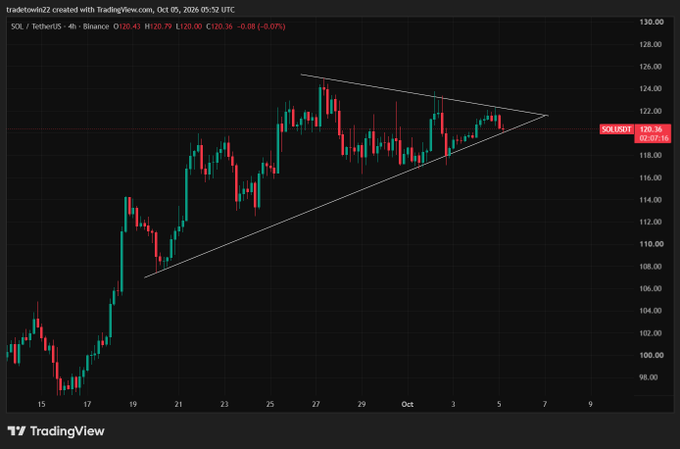The image size is (680, 449).
Task: Click the open price value O120.43
Action: [x=127, y=26]
